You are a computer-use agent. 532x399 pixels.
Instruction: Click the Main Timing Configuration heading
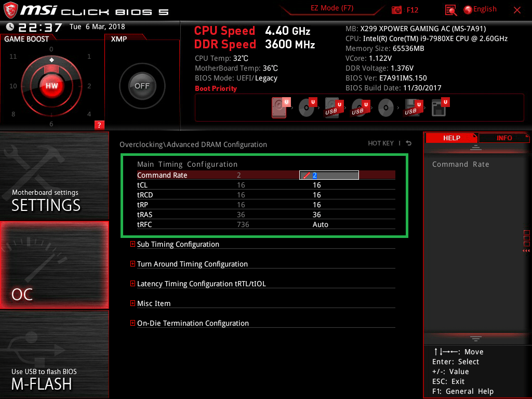click(187, 164)
